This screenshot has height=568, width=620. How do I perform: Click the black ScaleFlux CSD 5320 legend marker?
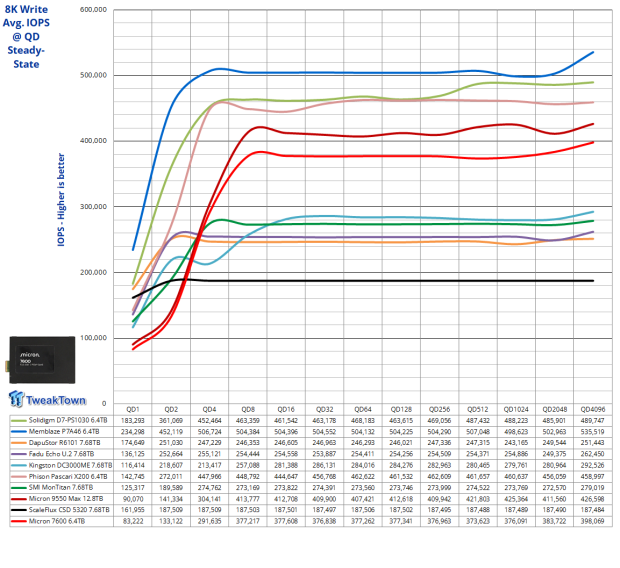19,510
